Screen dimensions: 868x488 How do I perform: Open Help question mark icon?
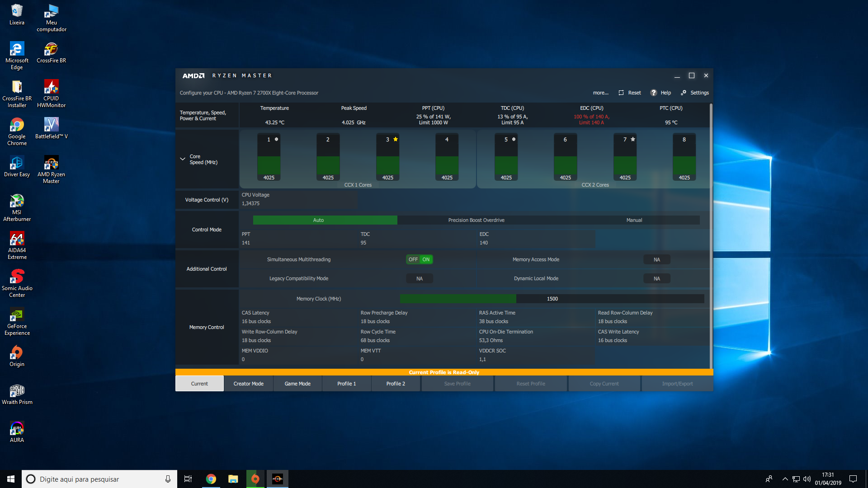[x=653, y=93]
